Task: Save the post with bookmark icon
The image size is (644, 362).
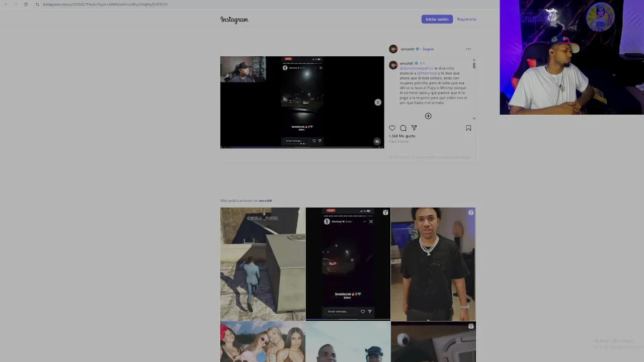Action: (468, 128)
